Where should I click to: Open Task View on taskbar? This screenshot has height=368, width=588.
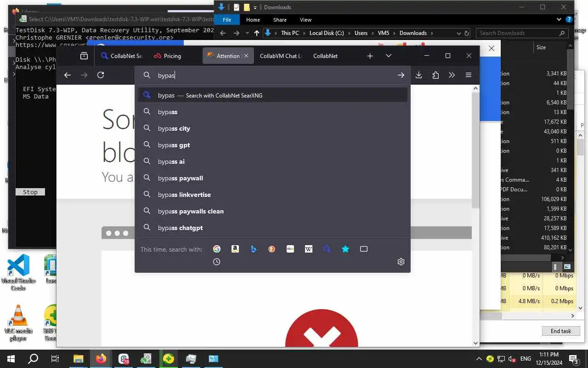pyautogui.click(x=55, y=359)
